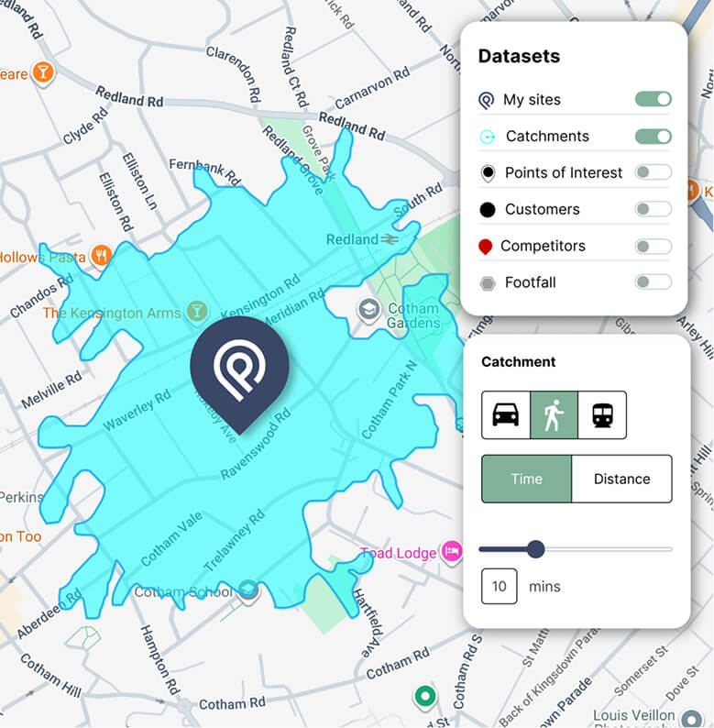This screenshot has height=728, width=714.
Task: Click the Hollows Pasta place label
Action: [x=42, y=258]
